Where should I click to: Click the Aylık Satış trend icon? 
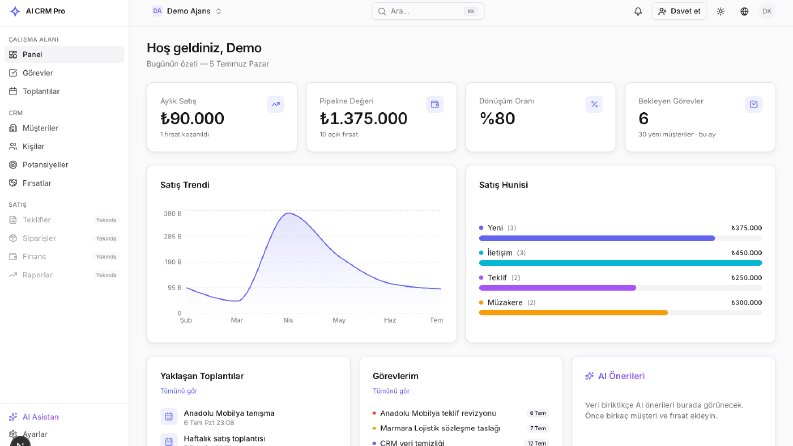coord(275,104)
